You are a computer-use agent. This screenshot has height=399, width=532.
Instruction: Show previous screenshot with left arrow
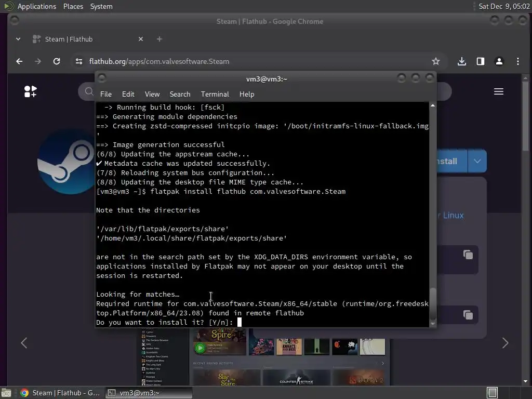[24, 343]
